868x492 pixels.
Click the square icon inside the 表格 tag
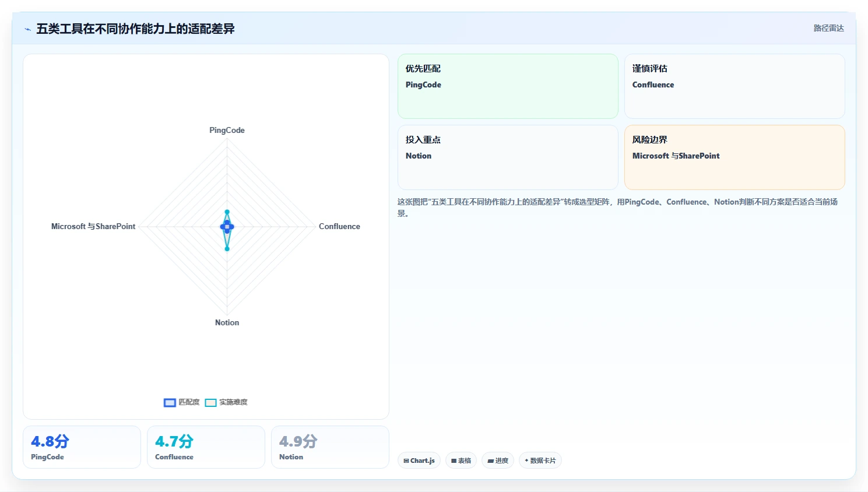coord(454,461)
